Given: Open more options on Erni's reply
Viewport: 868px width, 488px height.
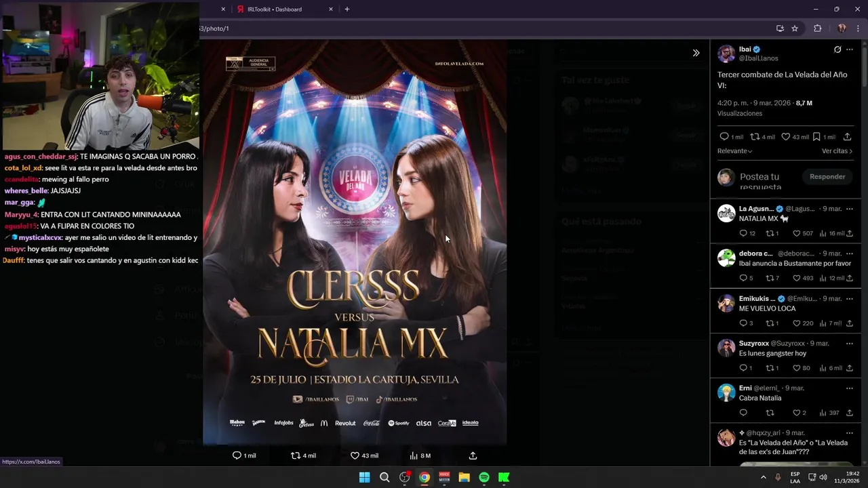Looking at the screenshot, I should (850, 388).
